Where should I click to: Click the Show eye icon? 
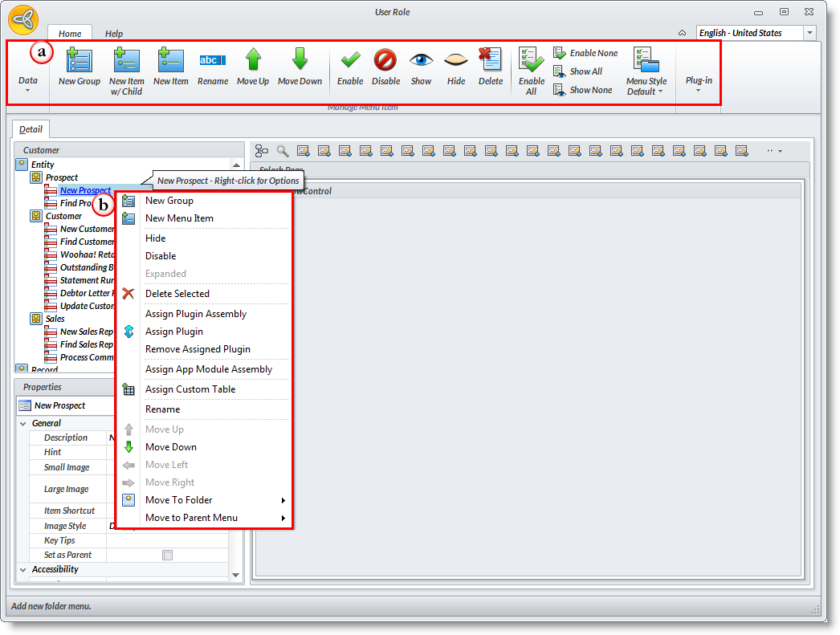[421, 61]
